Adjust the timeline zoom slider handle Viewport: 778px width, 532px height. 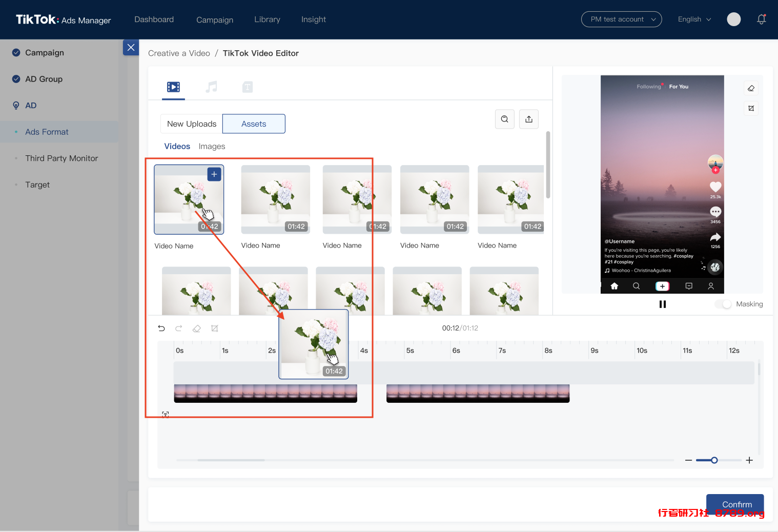pyautogui.click(x=714, y=460)
